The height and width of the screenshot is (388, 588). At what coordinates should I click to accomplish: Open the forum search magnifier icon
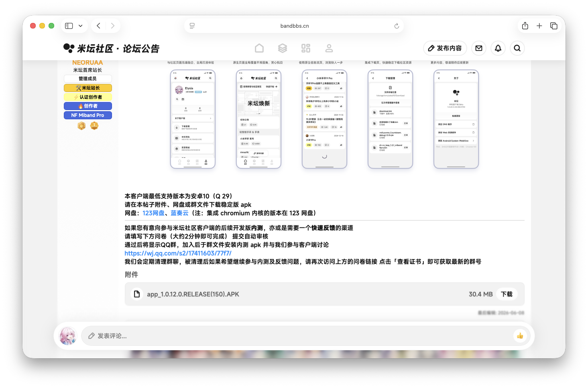pyautogui.click(x=517, y=48)
